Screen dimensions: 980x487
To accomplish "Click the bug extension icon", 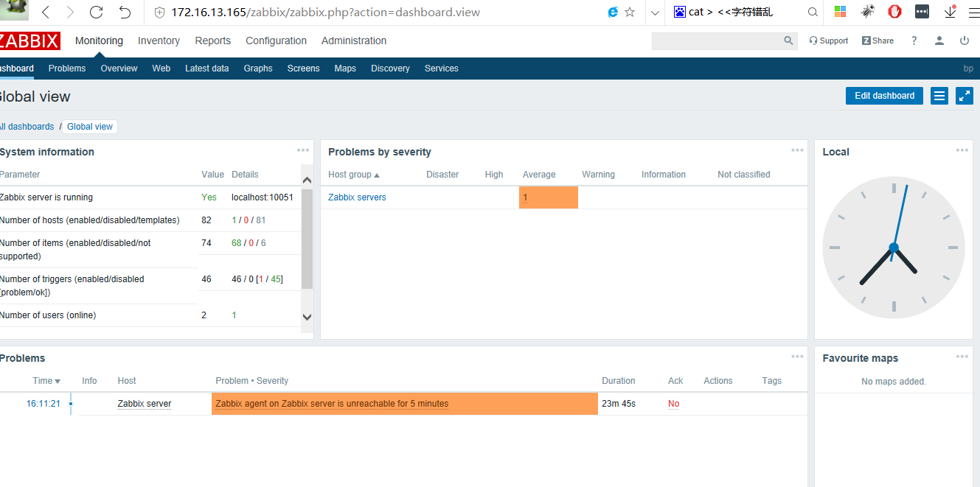I will [868, 12].
